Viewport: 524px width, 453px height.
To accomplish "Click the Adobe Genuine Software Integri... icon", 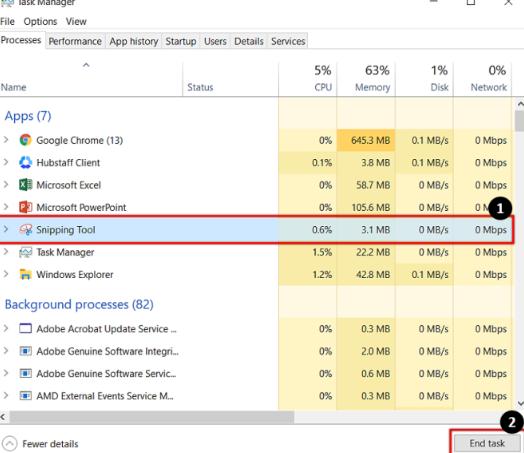I will tap(25, 351).
